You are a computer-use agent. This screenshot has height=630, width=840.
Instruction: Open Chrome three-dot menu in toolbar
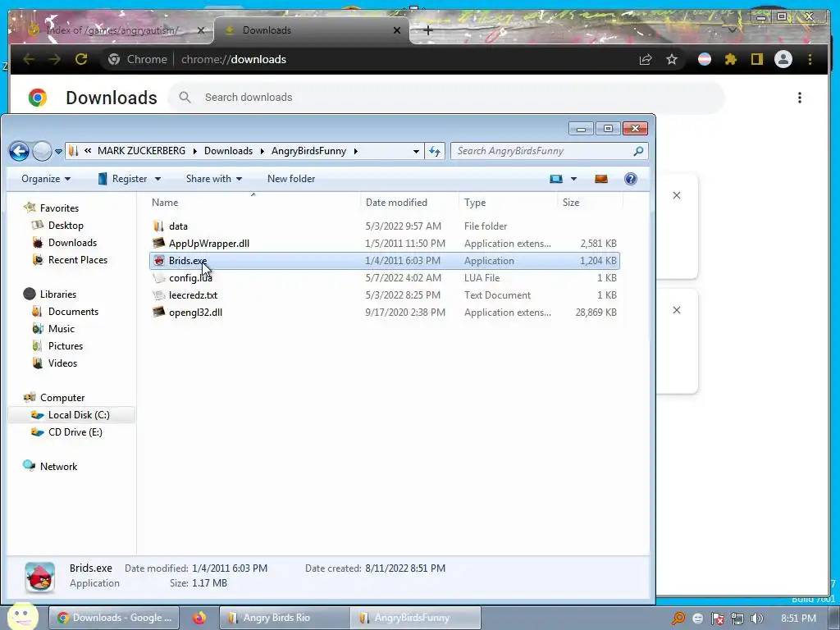tap(810, 59)
